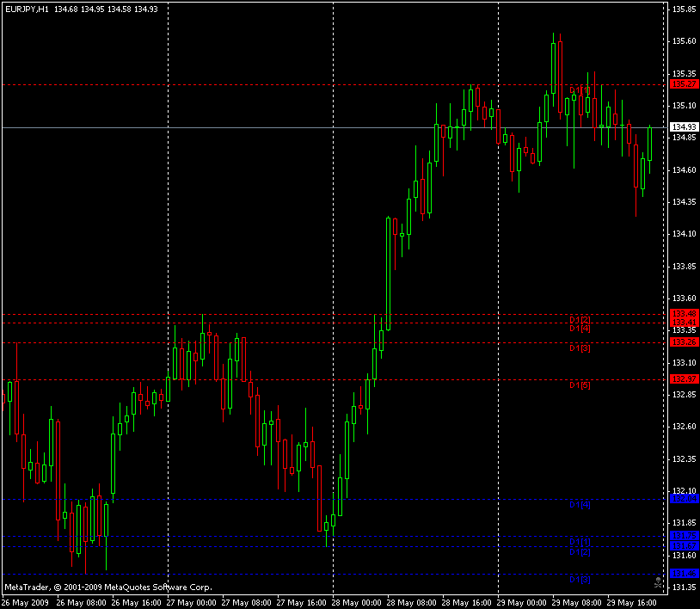The width and height of the screenshot is (700, 609).
Task: Click the red 132.97 price tag
Action: tap(685, 379)
